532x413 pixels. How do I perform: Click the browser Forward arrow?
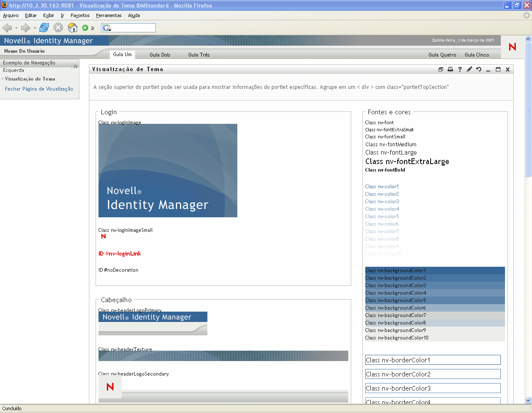26,28
